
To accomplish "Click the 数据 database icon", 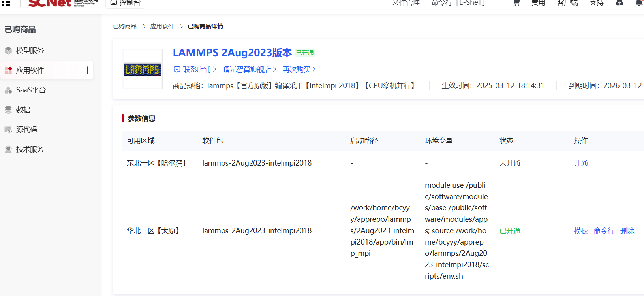I will [8, 110].
